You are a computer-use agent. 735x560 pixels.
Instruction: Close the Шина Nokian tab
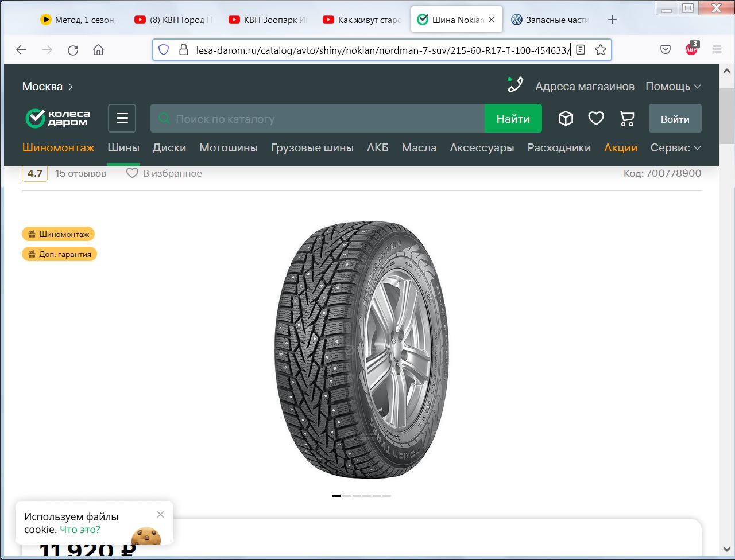pyautogui.click(x=491, y=20)
